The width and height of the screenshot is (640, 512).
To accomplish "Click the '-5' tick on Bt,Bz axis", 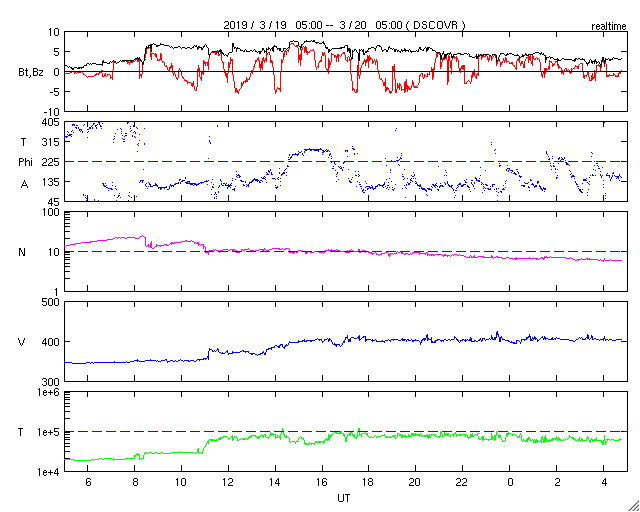I will coord(55,92).
